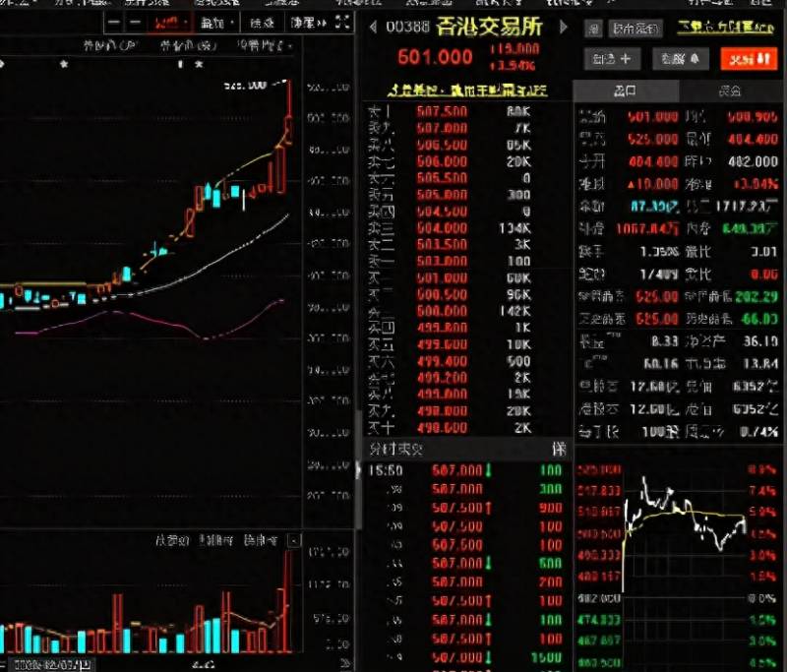The height and width of the screenshot is (672, 787).
Task: Click the date label at bottom left of chart
Action: click(52, 665)
